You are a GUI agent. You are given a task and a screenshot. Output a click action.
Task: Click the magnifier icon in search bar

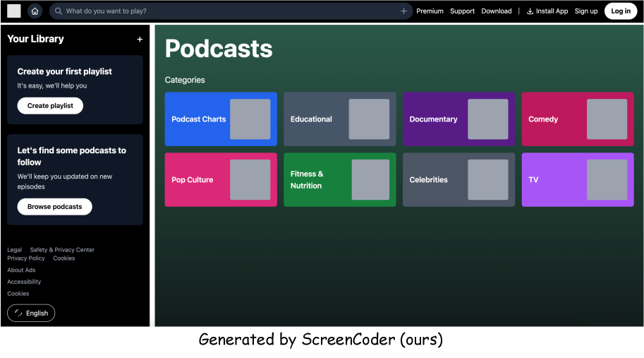59,11
